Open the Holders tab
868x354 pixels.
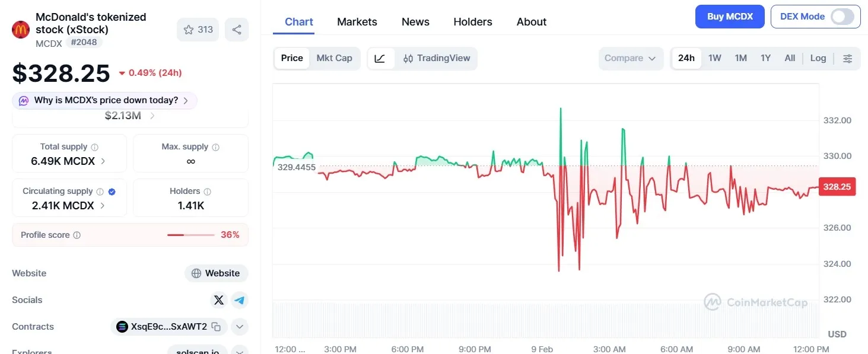472,22
